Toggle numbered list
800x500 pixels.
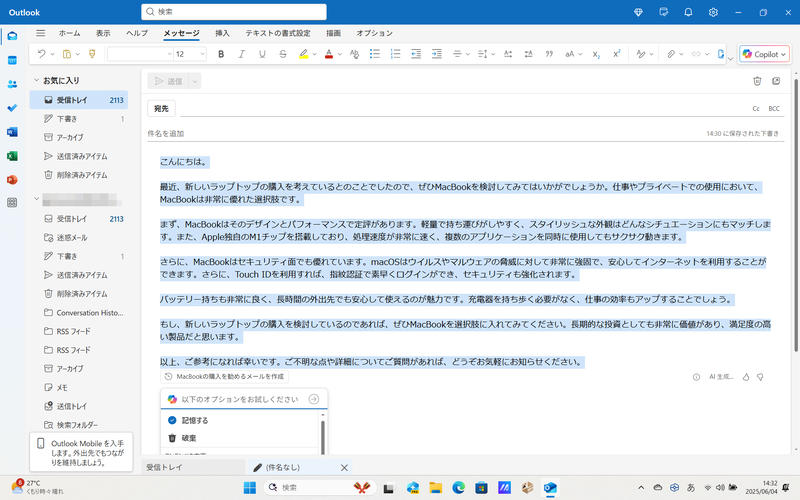395,54
